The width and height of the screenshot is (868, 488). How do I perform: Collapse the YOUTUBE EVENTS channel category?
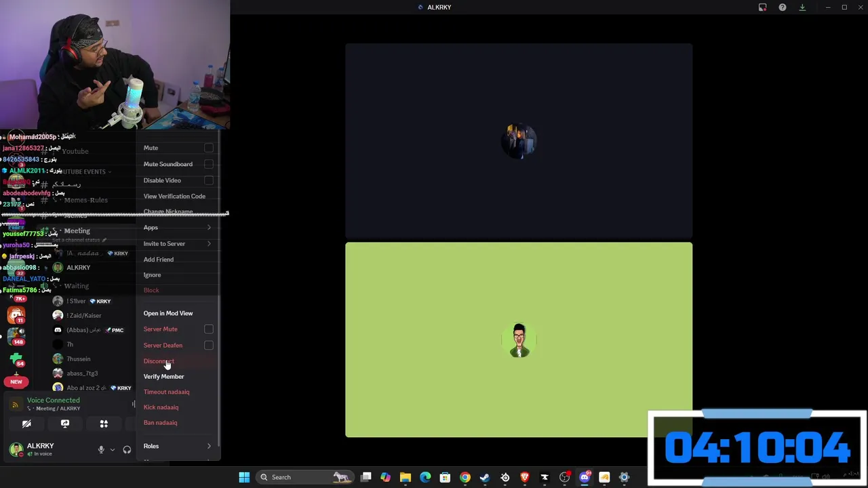coord(85,171)
